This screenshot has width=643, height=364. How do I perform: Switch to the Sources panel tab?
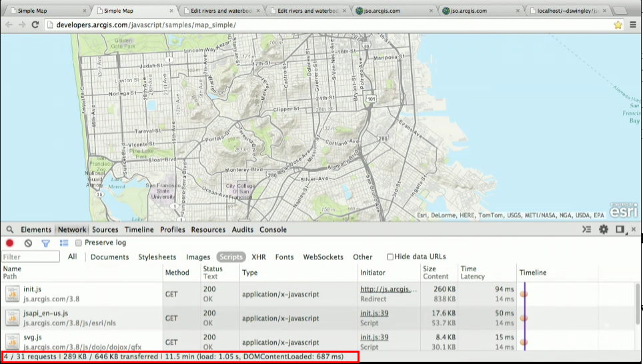point(105,229)
